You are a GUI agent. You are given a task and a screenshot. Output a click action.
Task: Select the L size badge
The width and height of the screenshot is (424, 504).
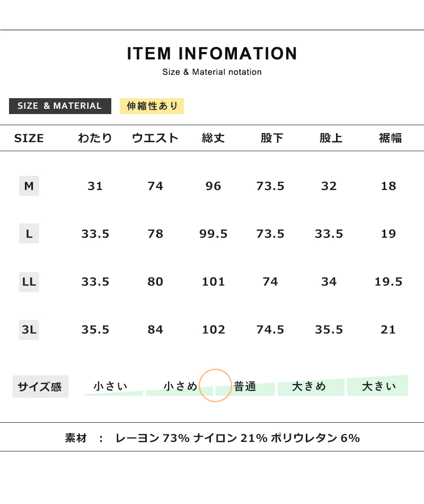(x=29, y=233)
